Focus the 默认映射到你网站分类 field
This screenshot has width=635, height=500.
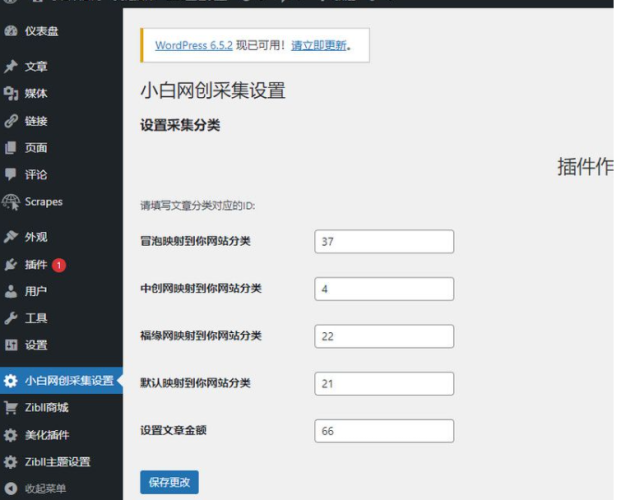[x=384, y=384]
